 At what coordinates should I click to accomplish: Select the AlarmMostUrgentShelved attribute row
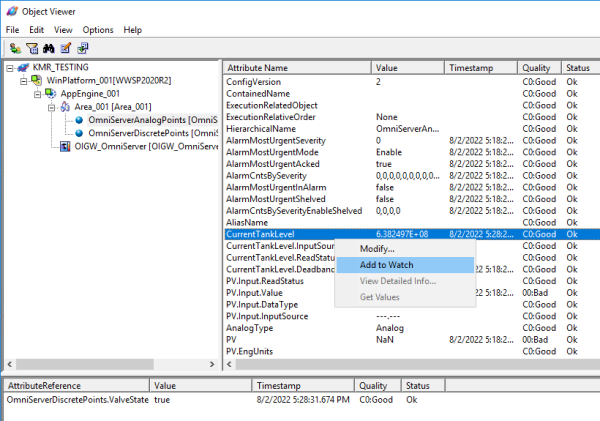412,199
